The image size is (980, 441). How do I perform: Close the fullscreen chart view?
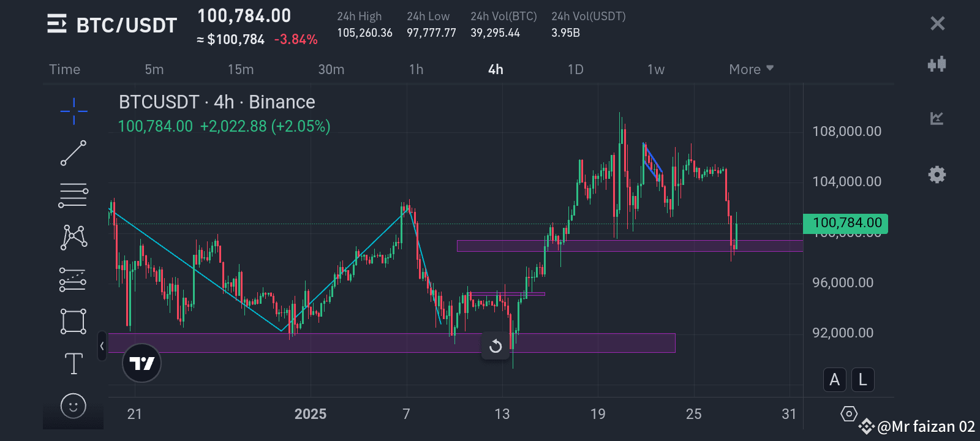tap(937, 23)
